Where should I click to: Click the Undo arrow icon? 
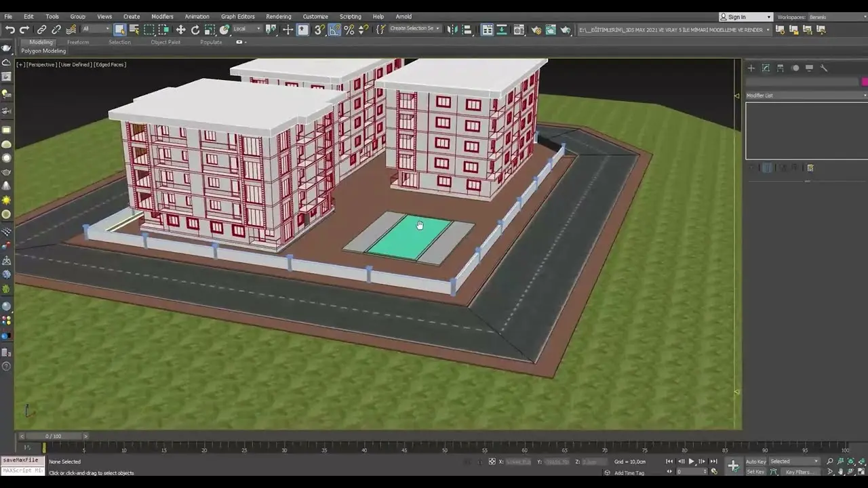click(9, 30)
